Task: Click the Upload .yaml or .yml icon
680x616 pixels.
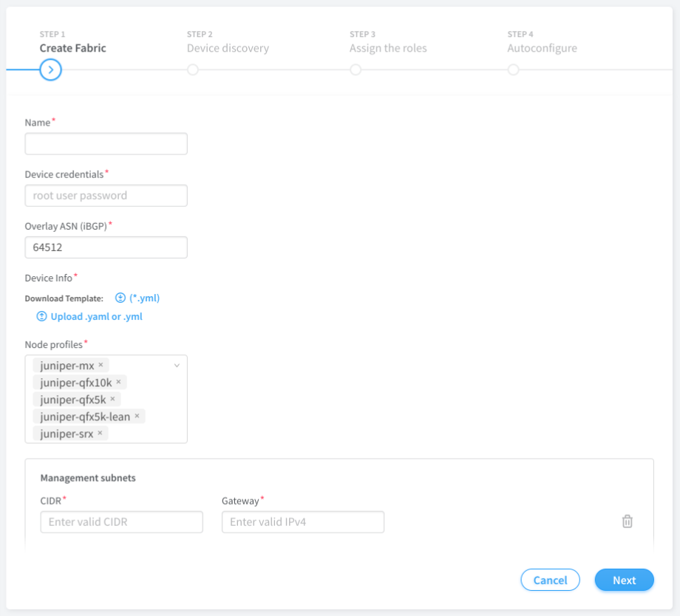Action: (x=41, y=317)
